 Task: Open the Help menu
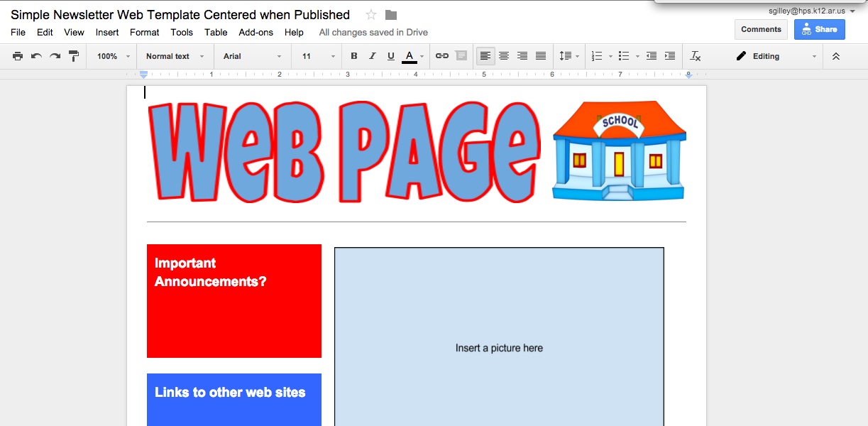pos(294,32)
